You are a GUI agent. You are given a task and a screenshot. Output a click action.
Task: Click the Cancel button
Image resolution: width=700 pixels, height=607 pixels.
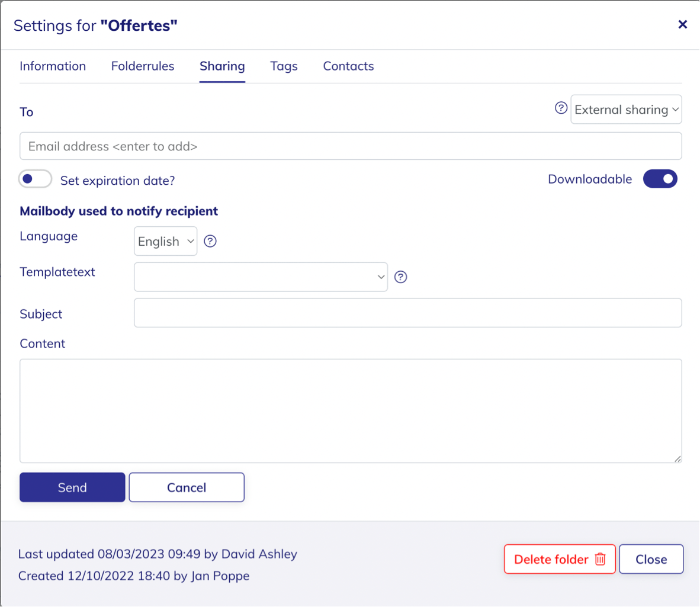click(187, 487)
